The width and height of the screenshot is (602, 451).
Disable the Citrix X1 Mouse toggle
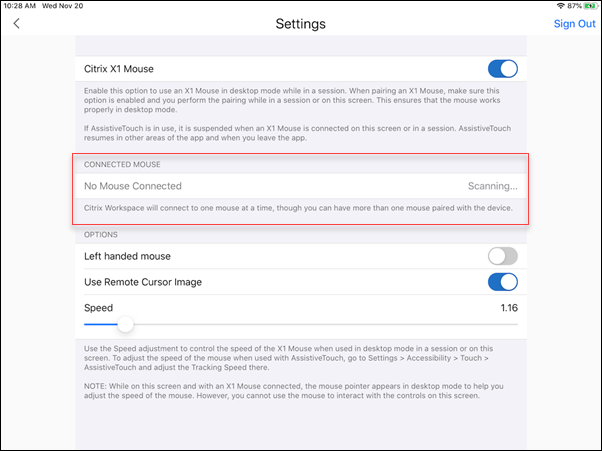502,69
